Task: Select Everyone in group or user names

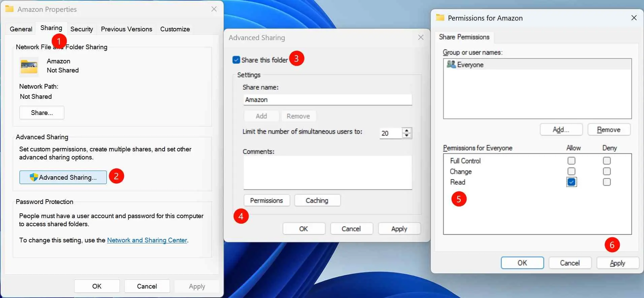Action: pos(537,64)
